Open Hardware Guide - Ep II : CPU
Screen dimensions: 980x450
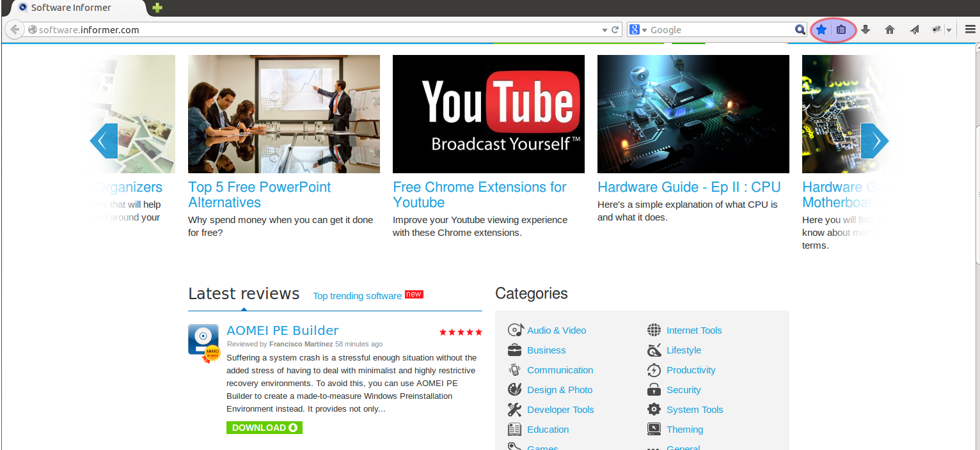point(689,187)
